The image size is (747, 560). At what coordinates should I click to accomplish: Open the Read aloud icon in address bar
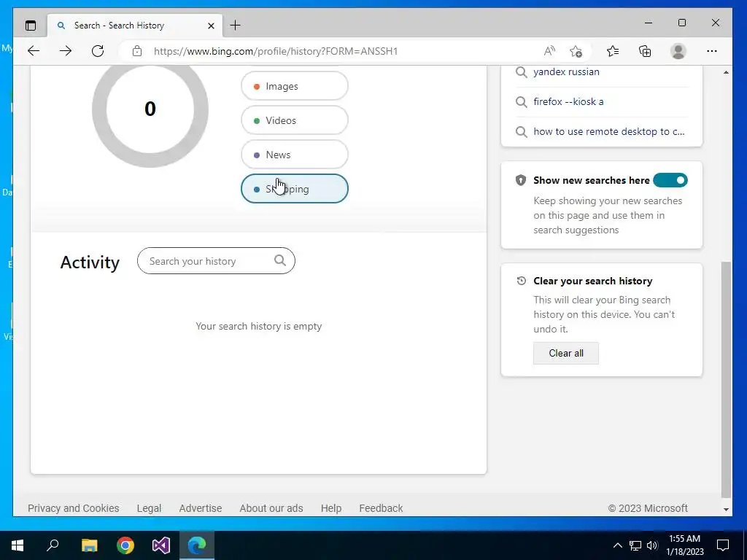click(549, 51)
